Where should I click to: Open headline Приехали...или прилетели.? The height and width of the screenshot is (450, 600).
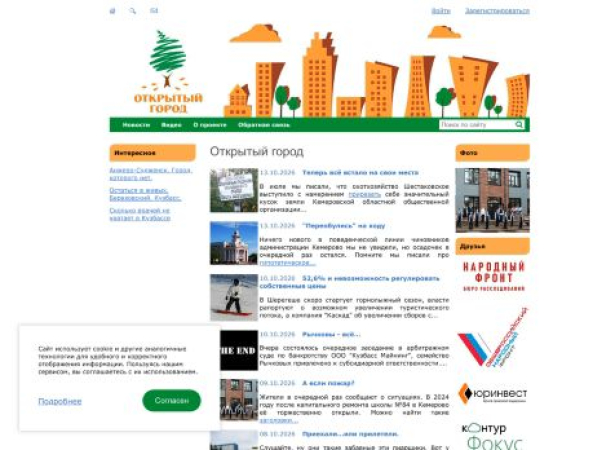click(x=350, y=434)
